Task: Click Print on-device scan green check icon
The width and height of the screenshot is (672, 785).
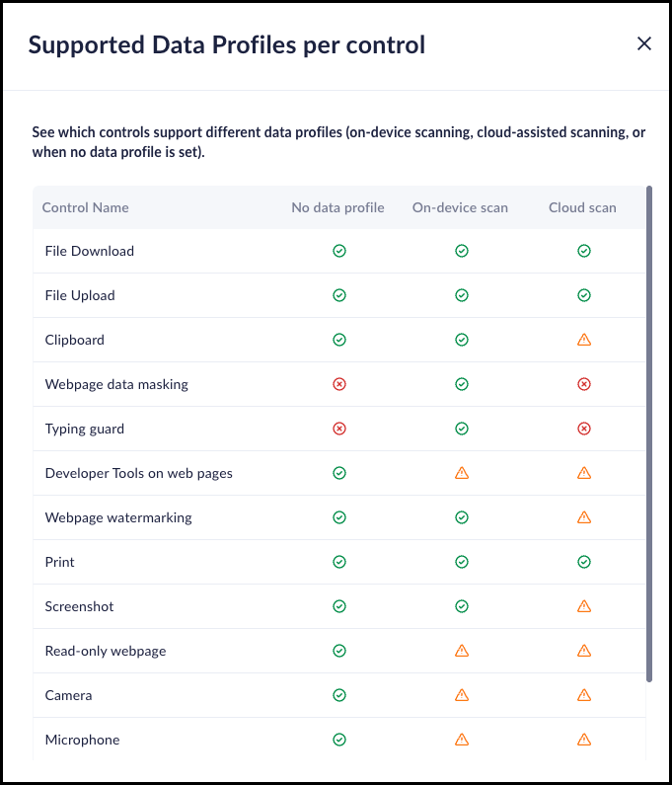Action: (x=461, y=562)
